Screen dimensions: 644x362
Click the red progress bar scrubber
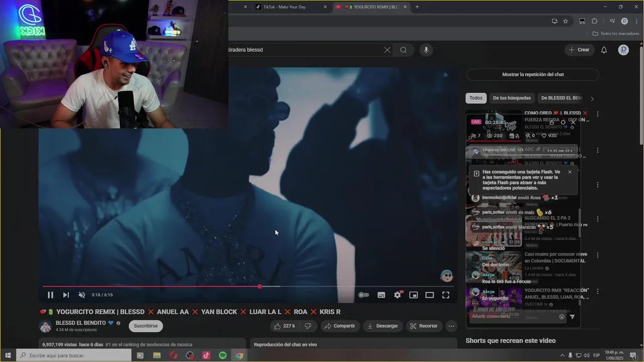pos(260,287)
